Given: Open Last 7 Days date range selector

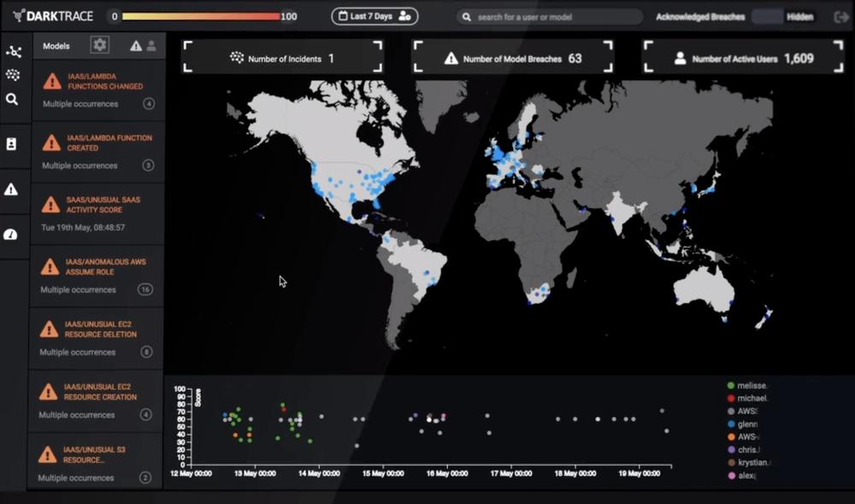Looking at the screenshot, I should tap(374, 15).
